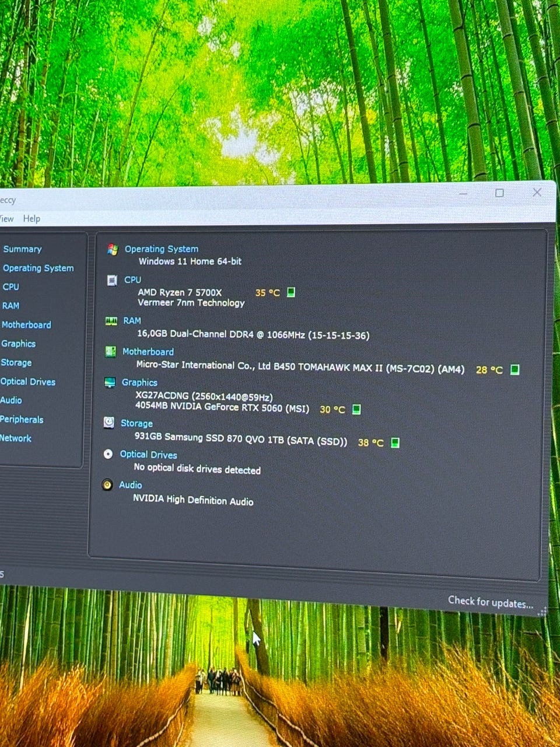Open the CPU sidebar section
The width and height of the screenshot is (560, 747).
[10, 287]
